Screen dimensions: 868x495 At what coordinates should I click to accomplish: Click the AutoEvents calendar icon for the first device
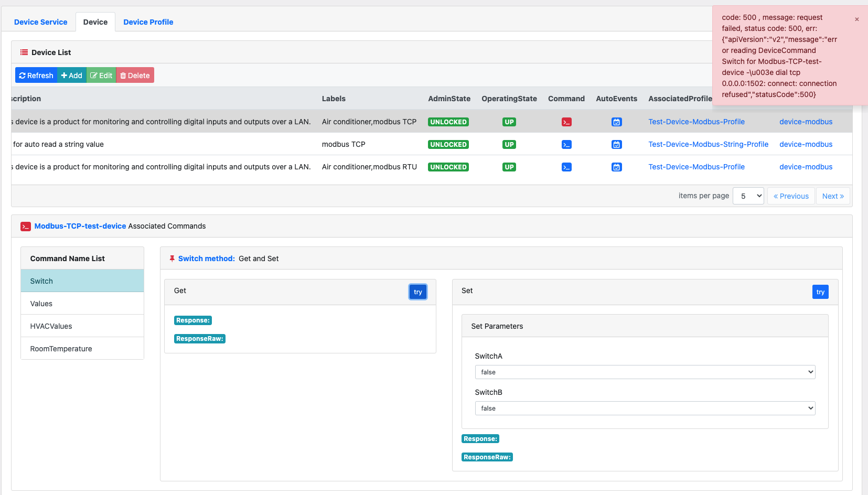[x=617, y=122]
